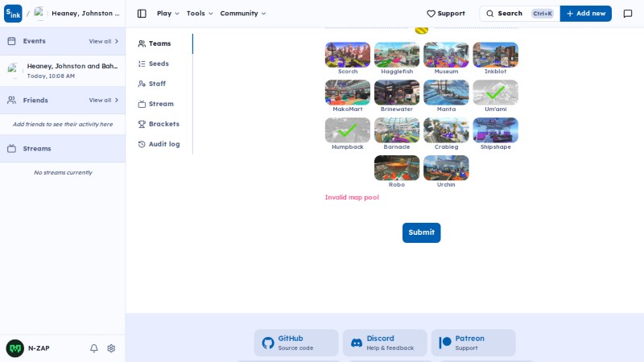Open the GitHub source code link
This screenshot has height=362, width=644.
[296, 343]
